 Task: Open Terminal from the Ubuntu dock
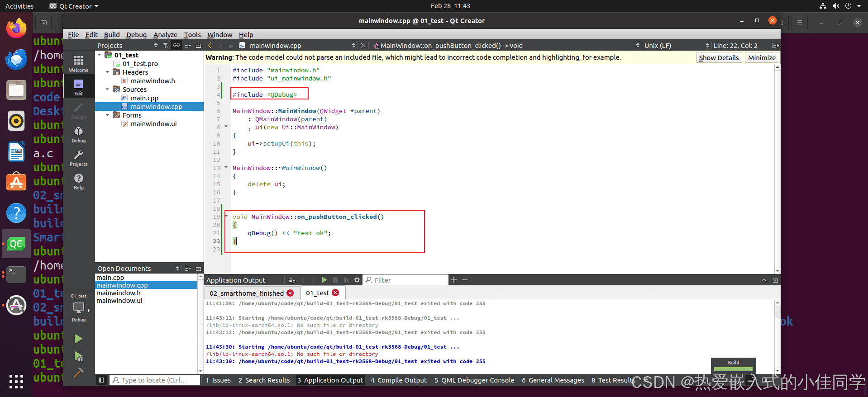coord(16,274)
